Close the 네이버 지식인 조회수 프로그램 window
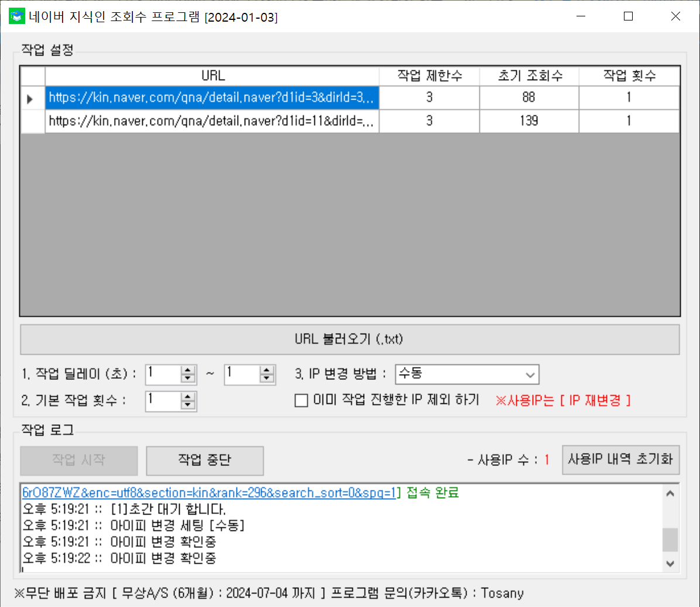 [675, 16]
